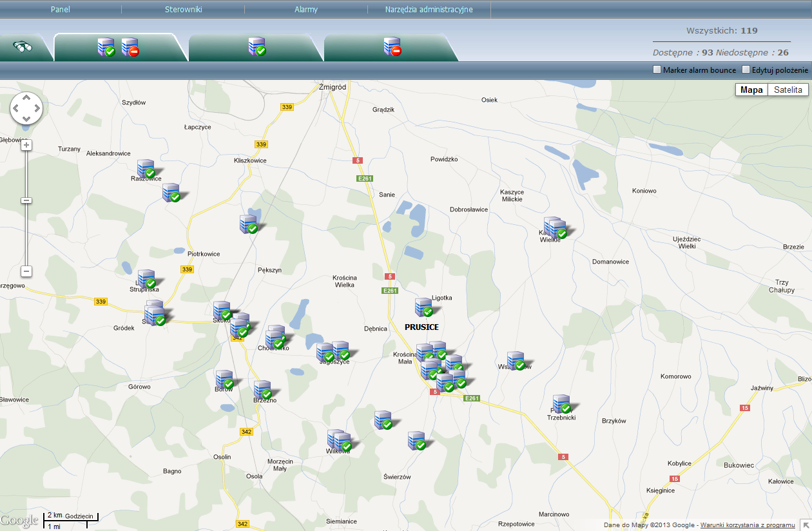812x531 pixels.
Task: Select controller marker near Ligotka
Action: (x=424, y=308)
